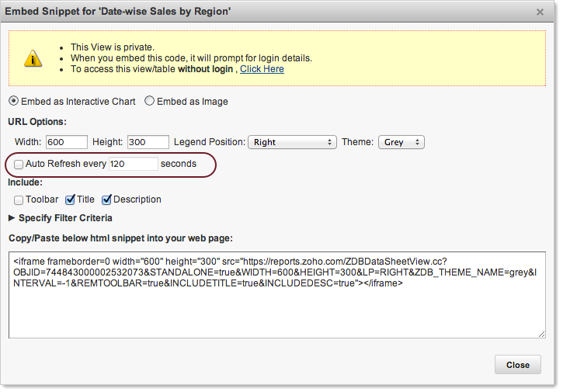570x392 pixels.
Task: Tick the Toolbar include checkbox
Action: pos(19,199)
